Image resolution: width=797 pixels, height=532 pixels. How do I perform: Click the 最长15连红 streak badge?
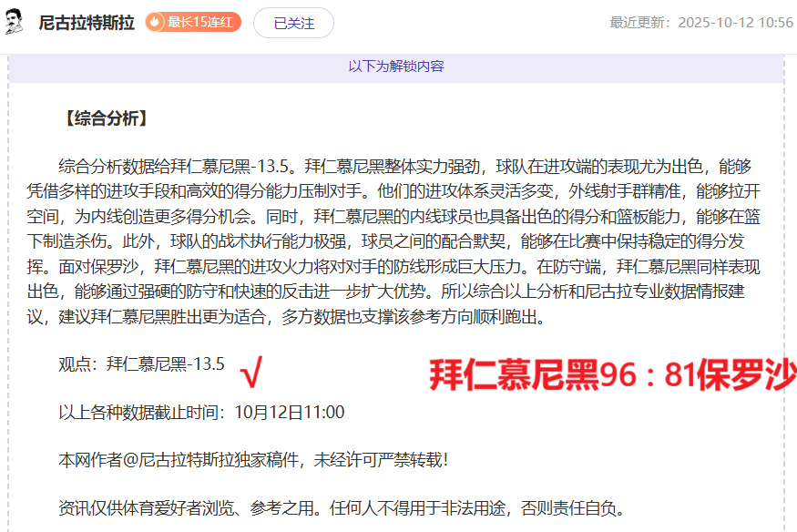pos(193,23)
